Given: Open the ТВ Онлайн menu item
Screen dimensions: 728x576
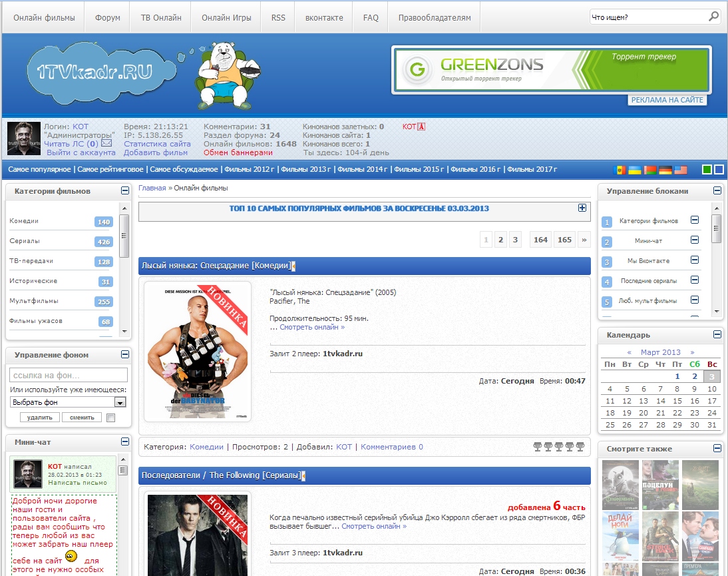Looking at the screenshot, I should [x=161, y=18].
